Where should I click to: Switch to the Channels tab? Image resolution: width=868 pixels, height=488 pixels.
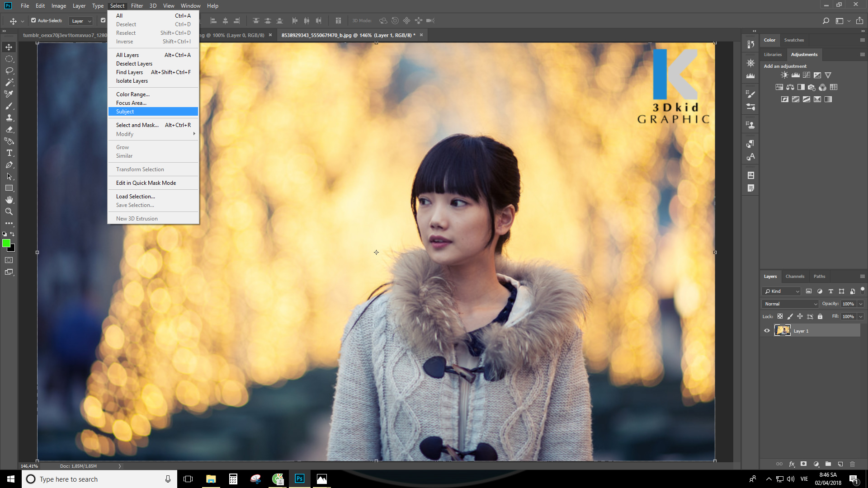(x=795, y=277)
